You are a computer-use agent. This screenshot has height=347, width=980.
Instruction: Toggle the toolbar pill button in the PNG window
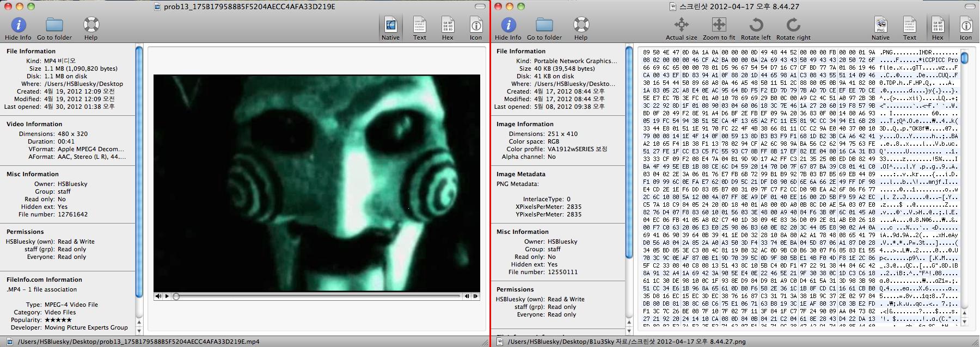[x=970, y=7]
